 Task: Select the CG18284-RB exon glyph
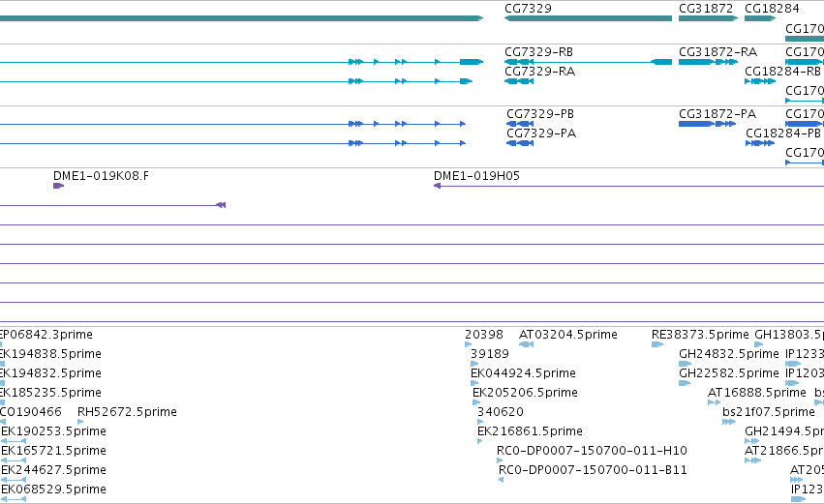(760, 81)
